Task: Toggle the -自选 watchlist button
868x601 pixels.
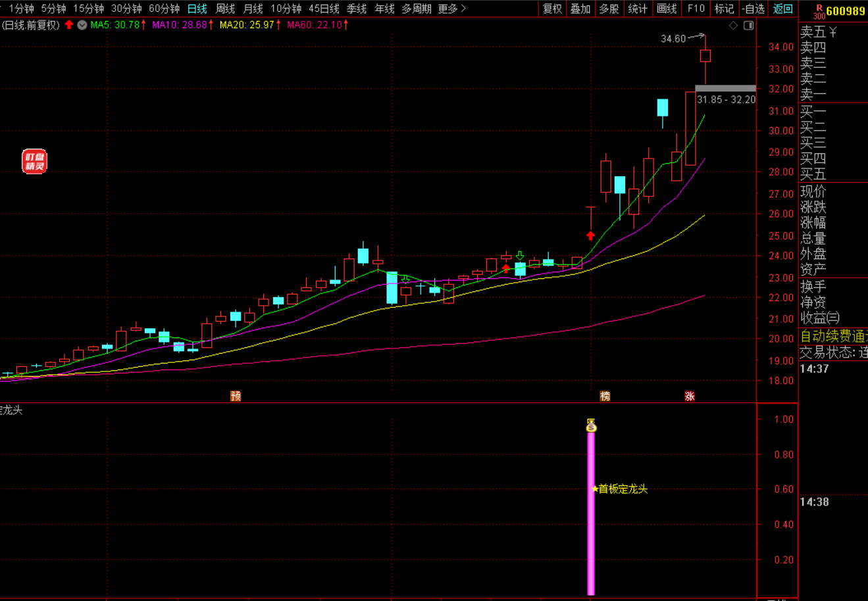Action: tap(753, 9)
